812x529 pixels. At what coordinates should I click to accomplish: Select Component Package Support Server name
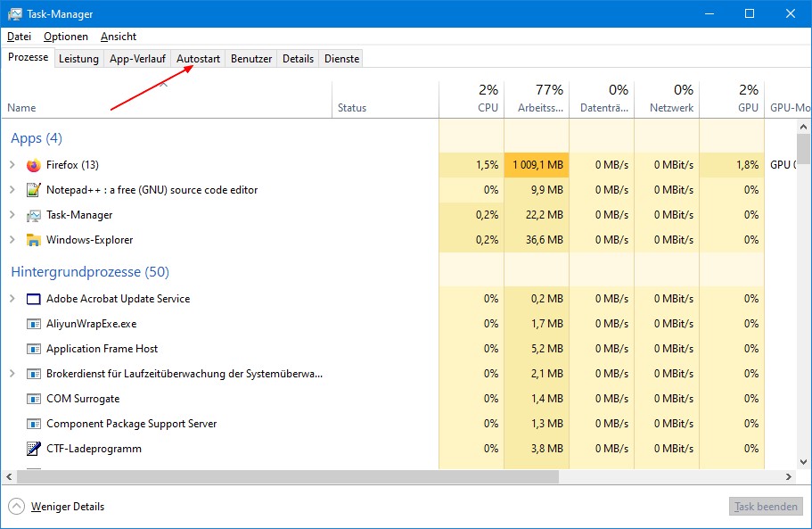click(132, 424)
